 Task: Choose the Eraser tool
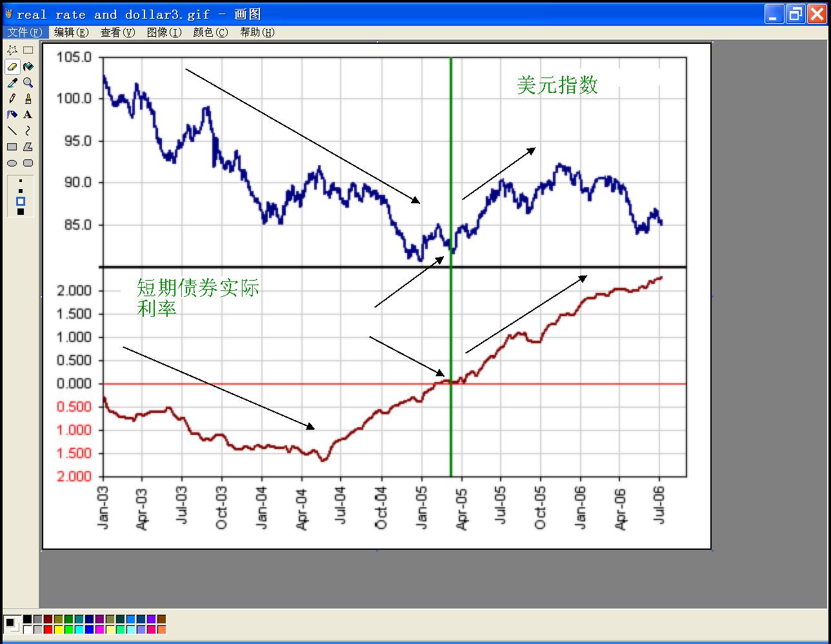click(12, 66)
